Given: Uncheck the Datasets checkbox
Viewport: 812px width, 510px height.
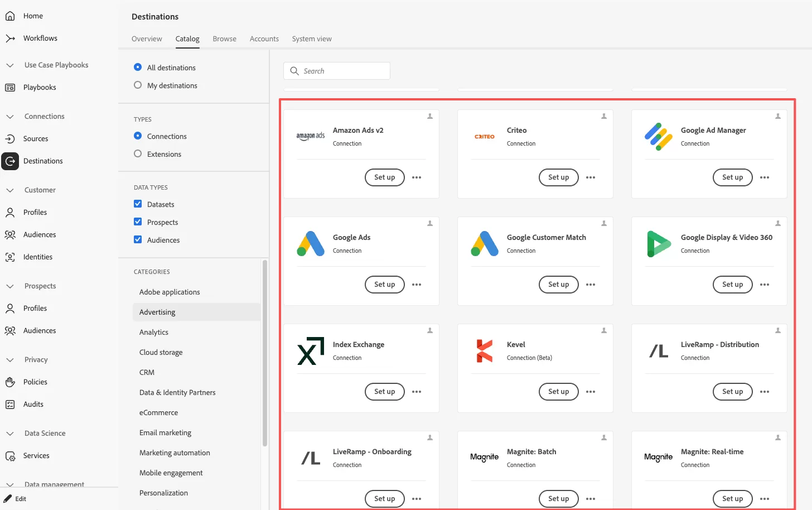Looking at the screenshot, I should [138, 204].
